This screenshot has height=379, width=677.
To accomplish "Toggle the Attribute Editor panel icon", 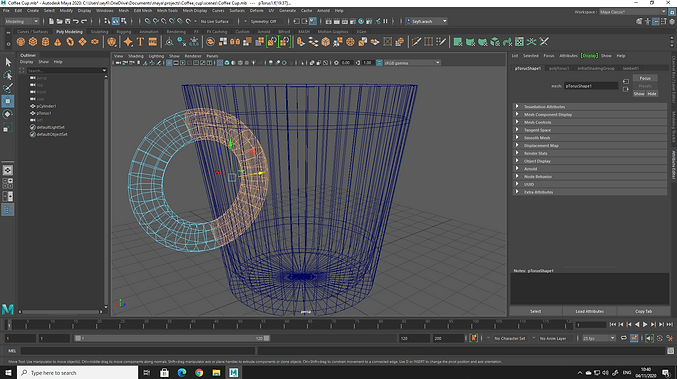I will pyautogui.click(x=655, y=21).
